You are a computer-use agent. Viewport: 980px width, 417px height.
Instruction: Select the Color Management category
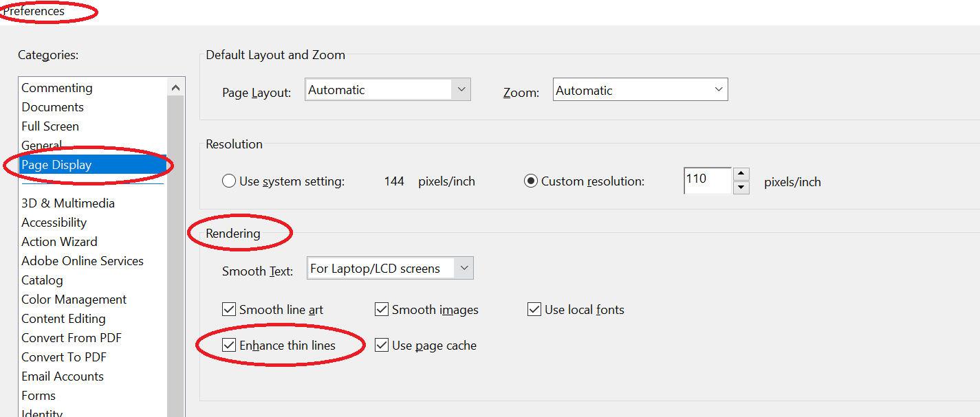tap(74, 300)
